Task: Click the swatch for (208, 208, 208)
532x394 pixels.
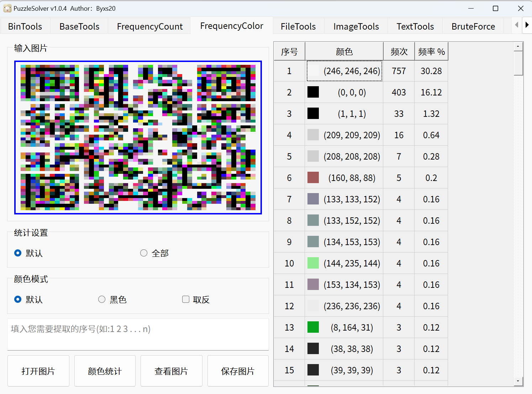Action: pyautogui.click(x=313, y=156)
